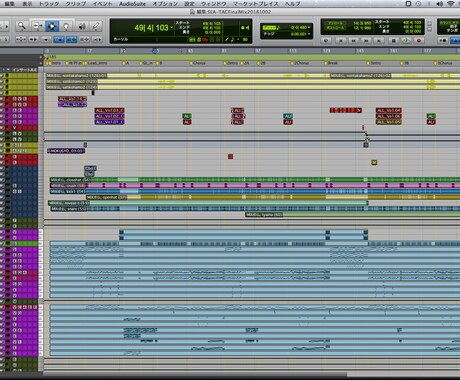Click the red Record transport button
This screenshot has width=460, height=380.
coord(419,40)
